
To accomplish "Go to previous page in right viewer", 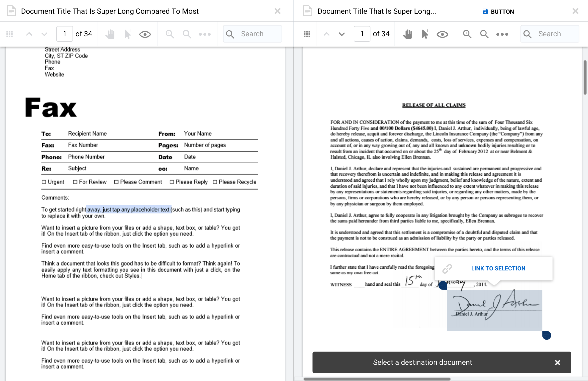I will tap(326, 34).
